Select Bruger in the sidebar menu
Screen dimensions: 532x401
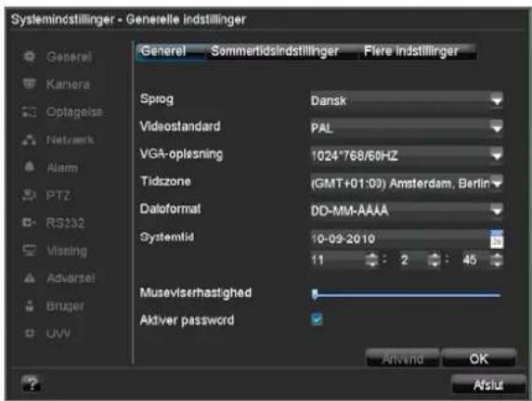pyautogui.click(x=65, y=306)
